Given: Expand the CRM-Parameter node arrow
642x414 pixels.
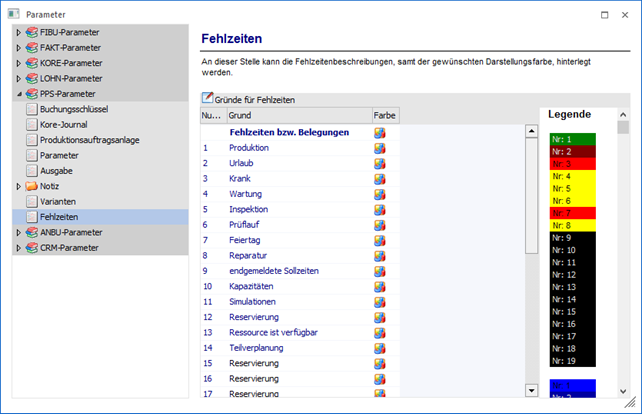Looking at the screenshot, I should (x=18, y=248).
